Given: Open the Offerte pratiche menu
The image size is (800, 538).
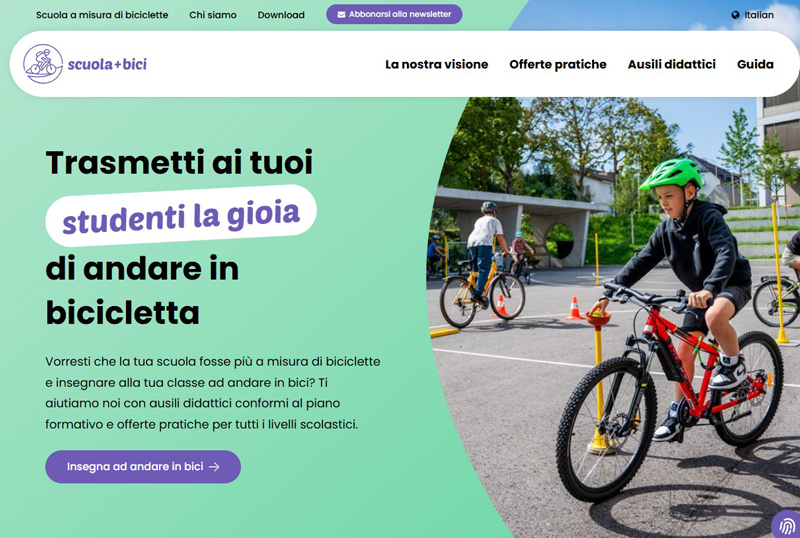Looking at the screenshot, I should tap(558, 64).
